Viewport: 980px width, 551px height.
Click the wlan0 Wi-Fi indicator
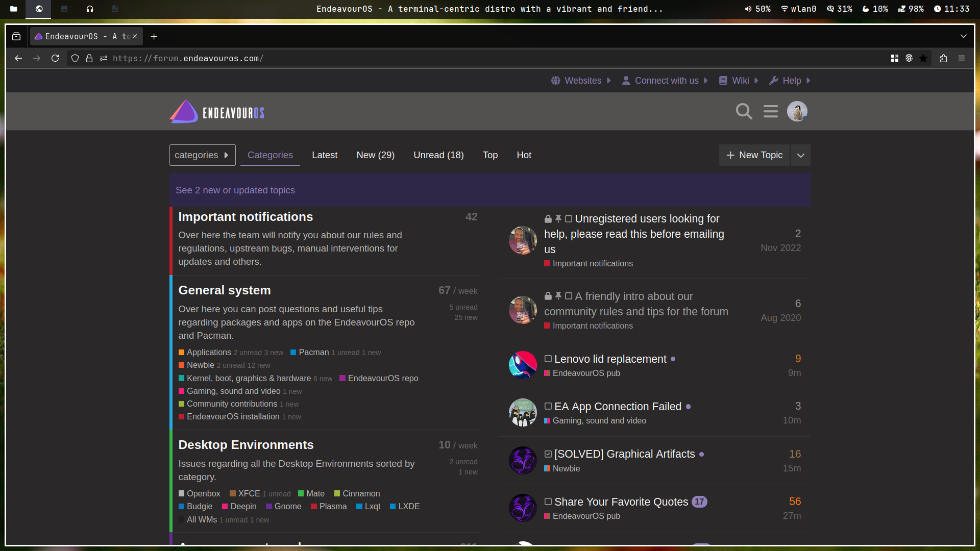pyautogui.click(x=799, y=9)
